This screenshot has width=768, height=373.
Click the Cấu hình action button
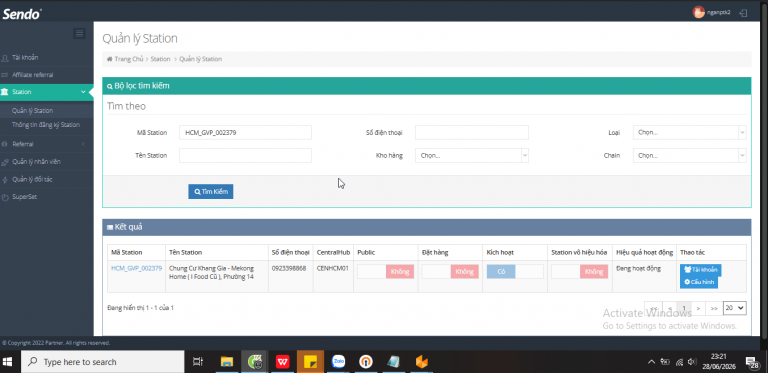(x=698, y=282)
